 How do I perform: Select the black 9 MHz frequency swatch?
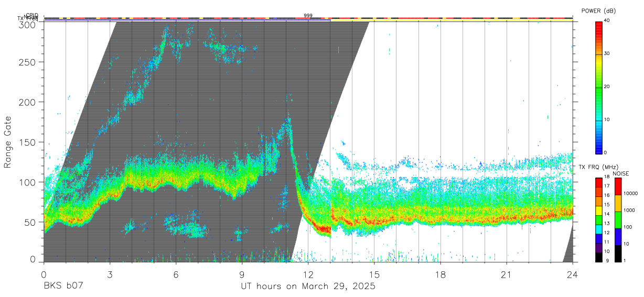[598, 258]
